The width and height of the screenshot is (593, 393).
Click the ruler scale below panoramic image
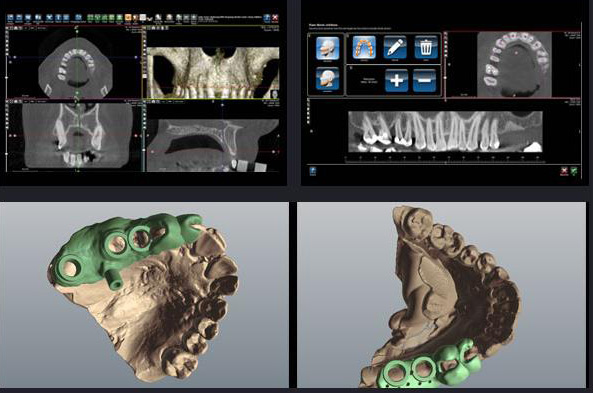445,158
